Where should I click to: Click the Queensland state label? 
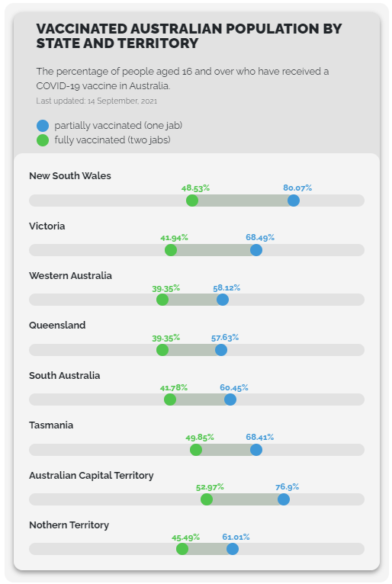[x=57, y=325]
